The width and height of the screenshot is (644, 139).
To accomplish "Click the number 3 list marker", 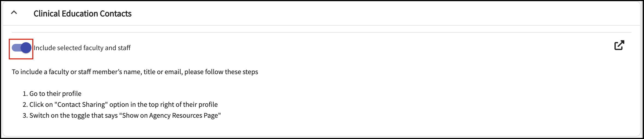I will click(25, 116).
